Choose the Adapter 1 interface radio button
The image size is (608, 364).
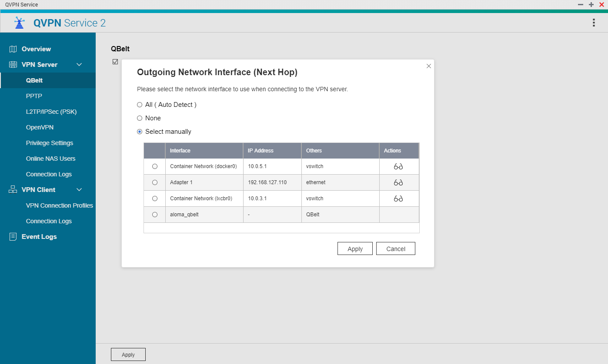tap(155, 182)
